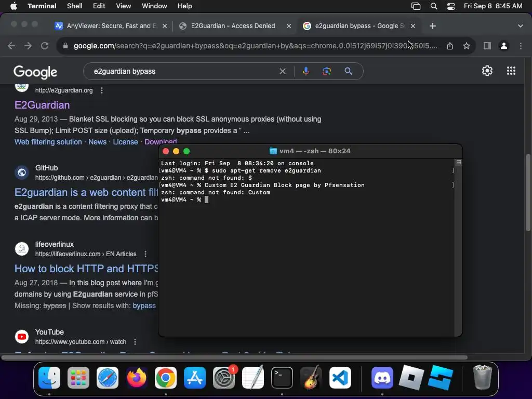Image resolution: width=532 pixels, height=399 pixels.
Task: Open Finder from the Dock
Action: [x=49, y=378]
